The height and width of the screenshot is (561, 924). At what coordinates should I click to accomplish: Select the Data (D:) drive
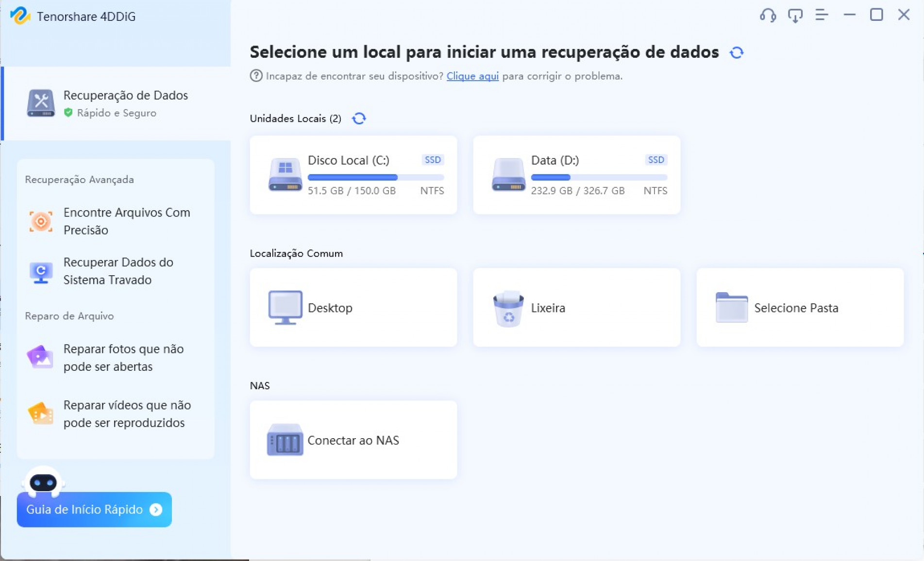pos(576,175)
